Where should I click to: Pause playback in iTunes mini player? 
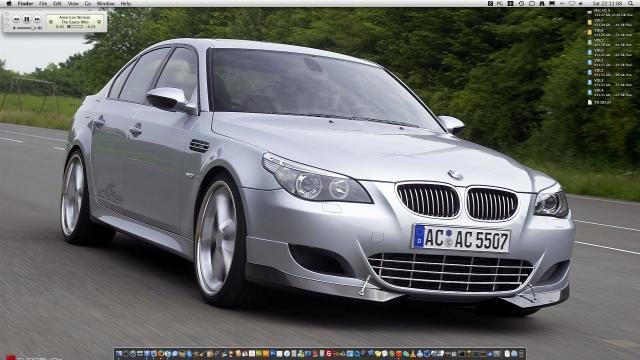click(27, 19)
